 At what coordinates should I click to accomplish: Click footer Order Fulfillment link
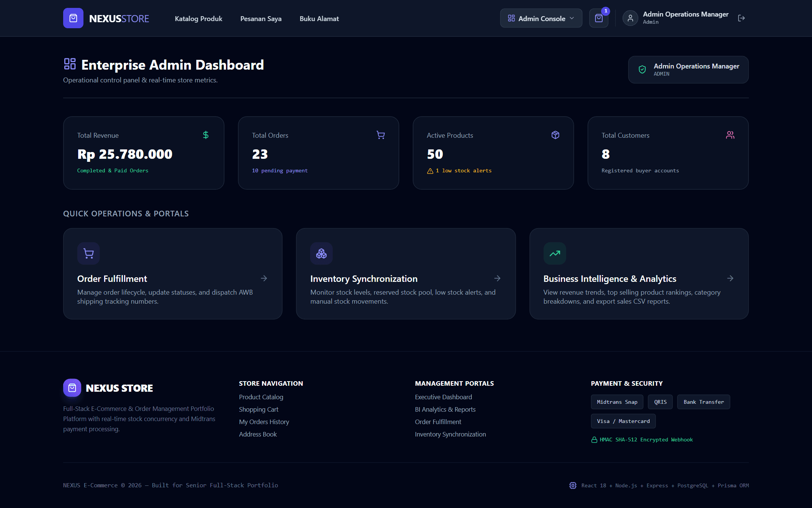(x=438, y=422)
